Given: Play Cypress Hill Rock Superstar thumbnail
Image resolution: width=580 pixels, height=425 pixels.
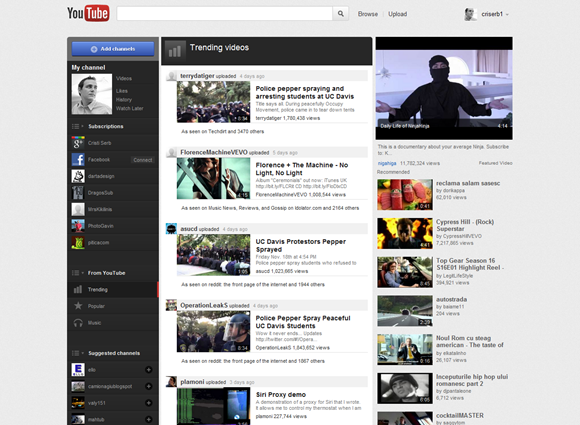Looking at the screenshot, I should (405, 233).
